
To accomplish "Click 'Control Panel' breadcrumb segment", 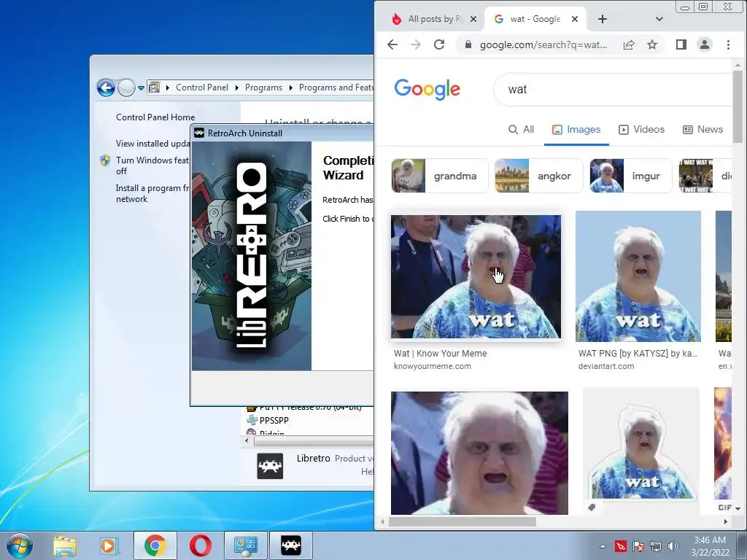I will [x=202, y=87].
